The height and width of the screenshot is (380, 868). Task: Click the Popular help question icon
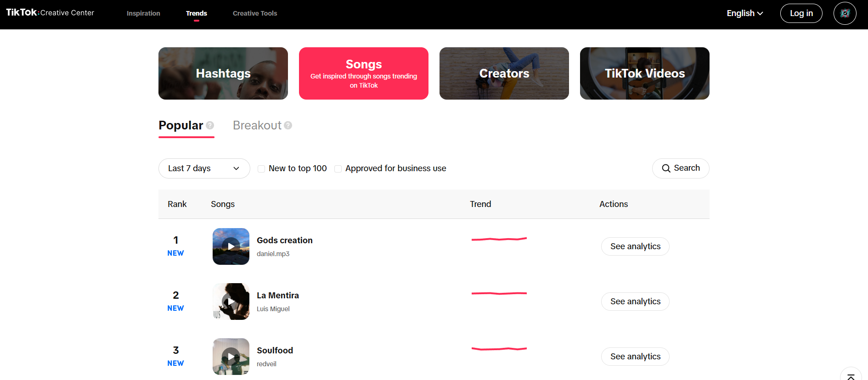[210, 125]
